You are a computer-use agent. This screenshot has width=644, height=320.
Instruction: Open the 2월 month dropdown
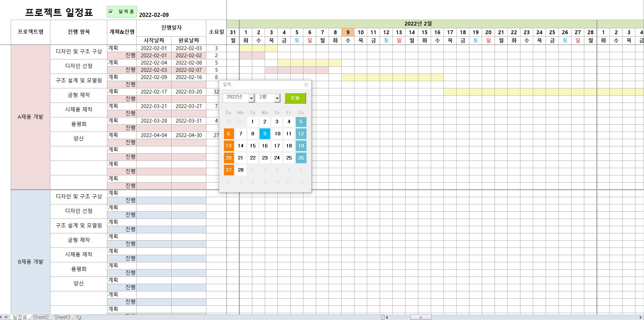tap(277, 98)
